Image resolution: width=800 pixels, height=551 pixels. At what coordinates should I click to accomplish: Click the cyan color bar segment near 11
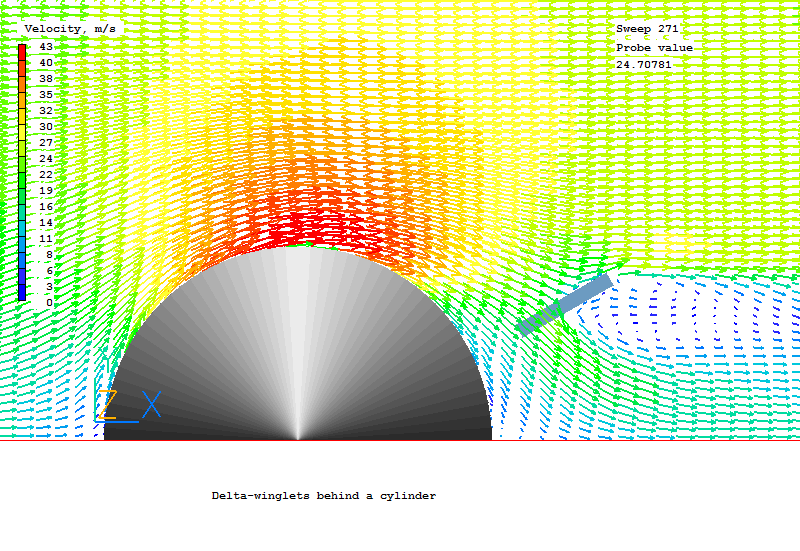[x=22, y=238]
